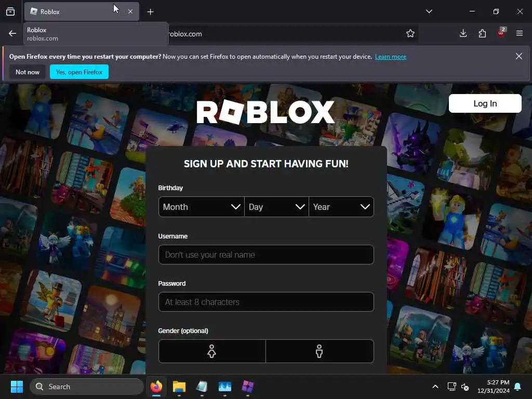Open the purple tiles app on taskbar

(x=248, y=387)
